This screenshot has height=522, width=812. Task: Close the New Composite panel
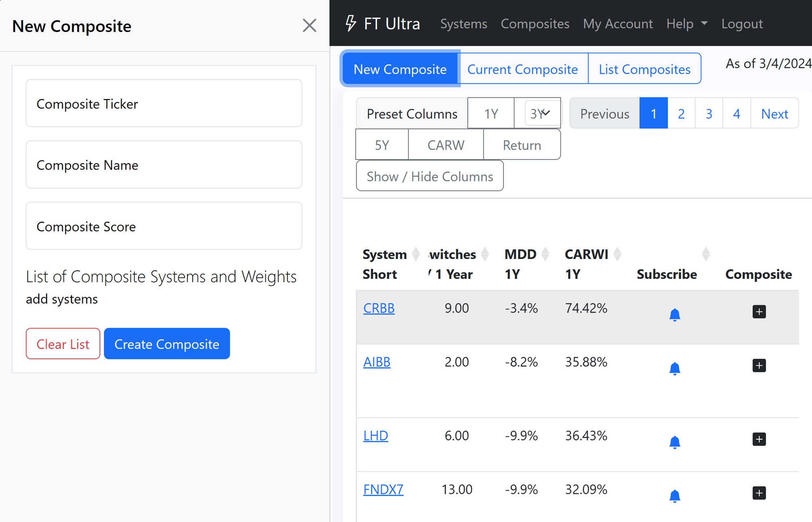(x=309, y=26)
